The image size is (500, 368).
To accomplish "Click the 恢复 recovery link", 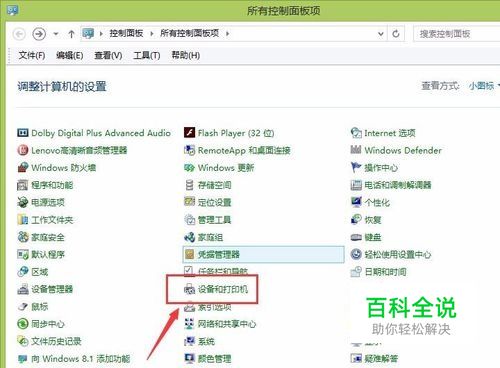I will point(372,220).
